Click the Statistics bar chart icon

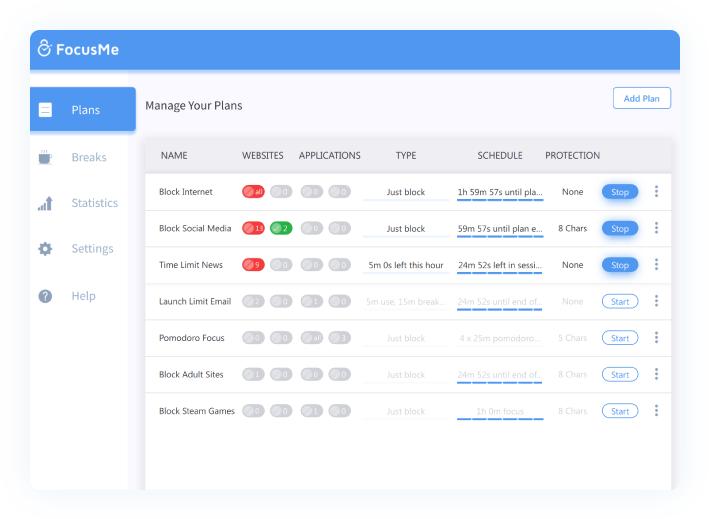[45, 203]
